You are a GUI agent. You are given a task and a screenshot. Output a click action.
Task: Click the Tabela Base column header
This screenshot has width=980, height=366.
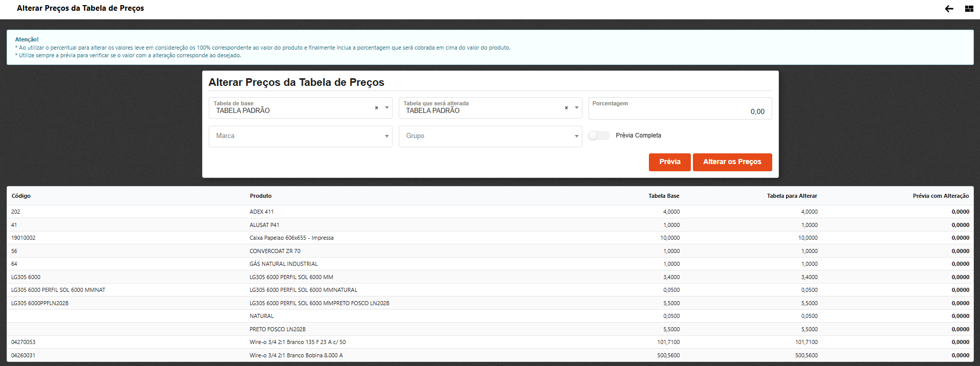pos(663,196)
